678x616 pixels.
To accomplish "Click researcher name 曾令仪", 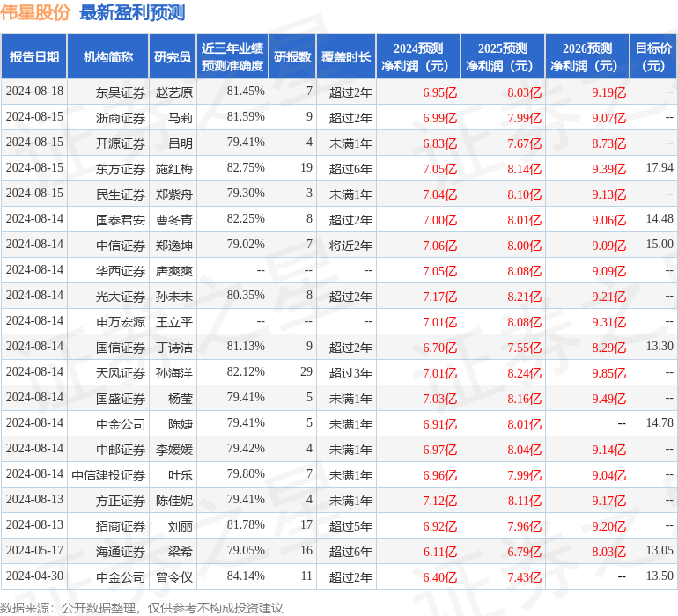I will click(174, 577).
